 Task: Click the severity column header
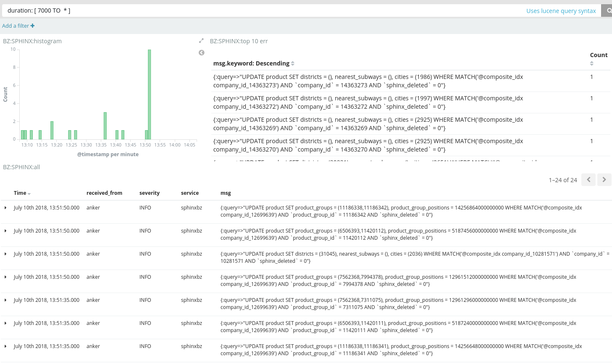(150, 193)
